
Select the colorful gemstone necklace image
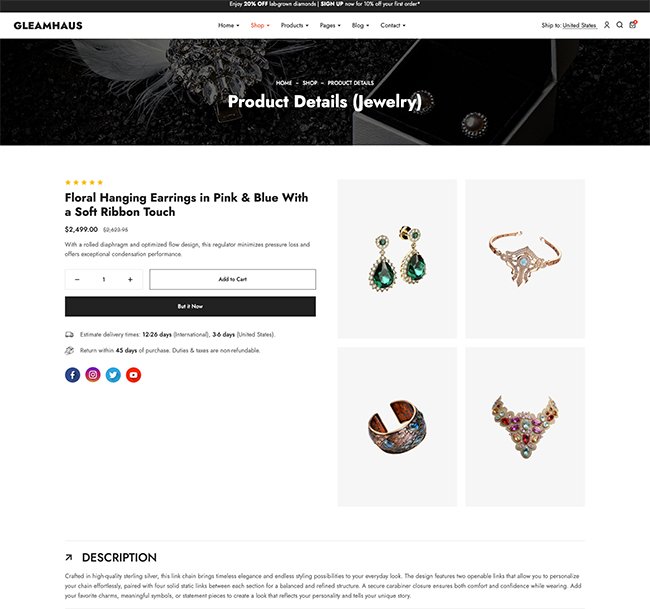[525, 427]
